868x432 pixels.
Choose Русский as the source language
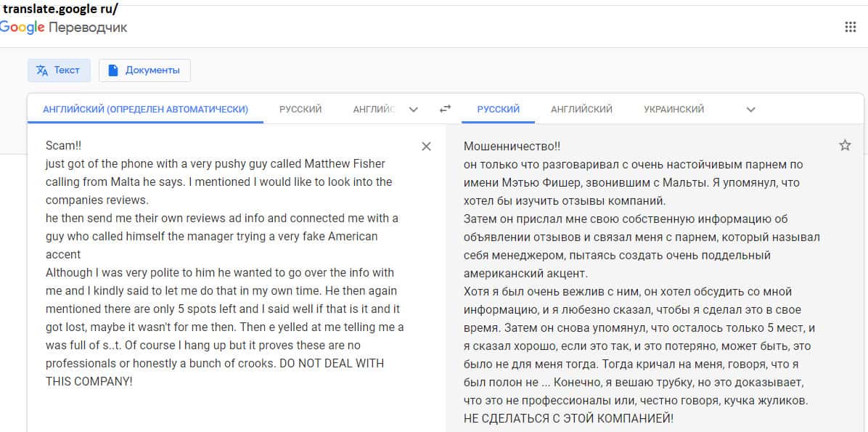pyautogui.click(x=300, y=109)
